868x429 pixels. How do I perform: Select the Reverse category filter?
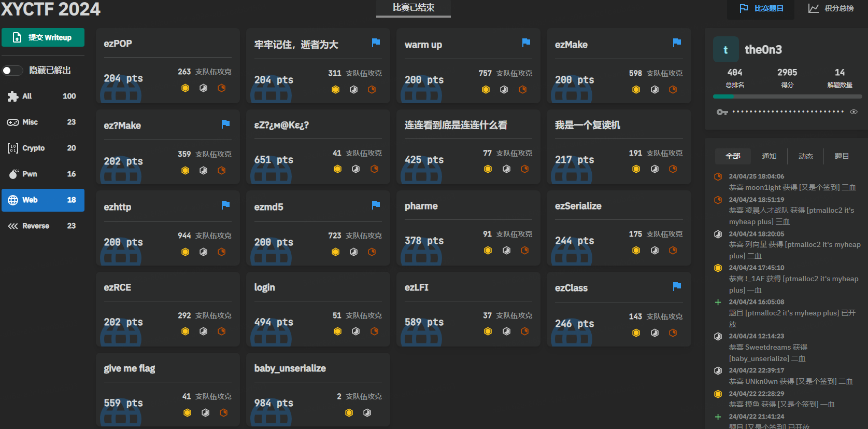42,226
